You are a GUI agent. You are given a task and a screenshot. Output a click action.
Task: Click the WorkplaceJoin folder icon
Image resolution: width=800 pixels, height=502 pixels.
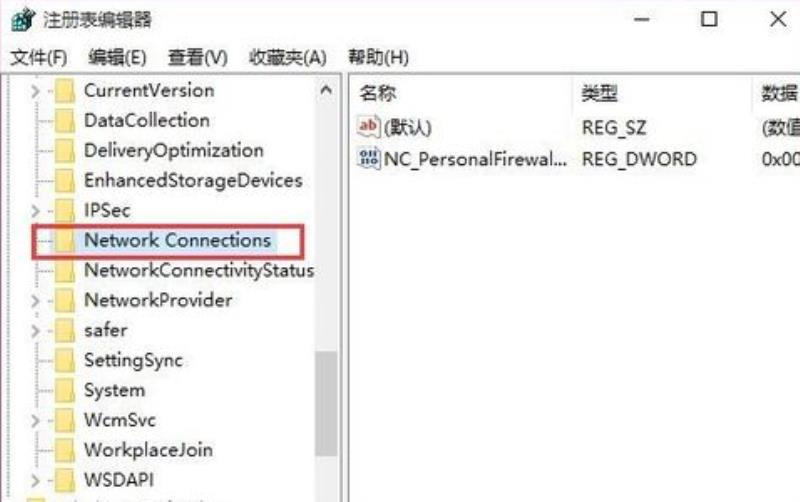(x=65, y=450)
